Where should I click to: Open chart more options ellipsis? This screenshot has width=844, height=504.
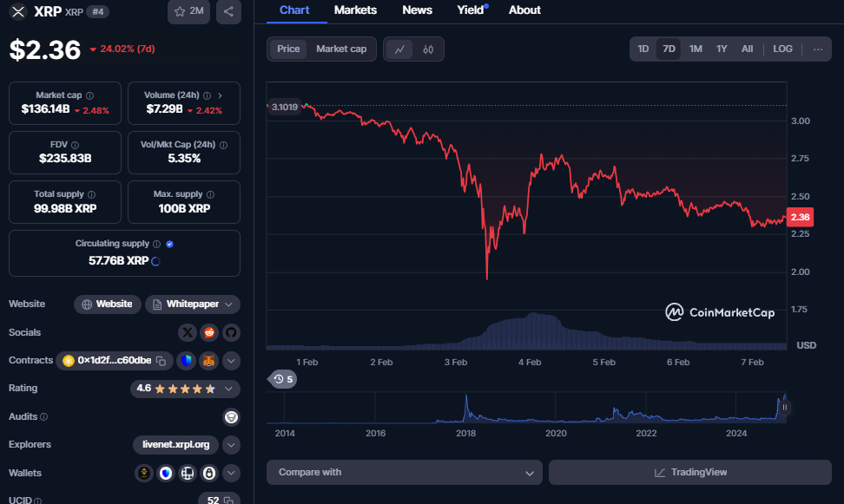coord(818,49)
